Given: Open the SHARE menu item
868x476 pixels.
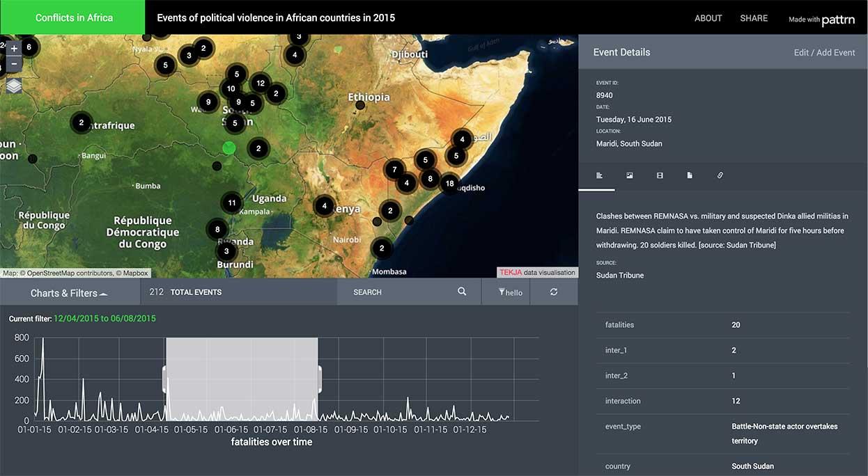Looking at the screenshot, I should pyautogui.click(x=754, y=18).
